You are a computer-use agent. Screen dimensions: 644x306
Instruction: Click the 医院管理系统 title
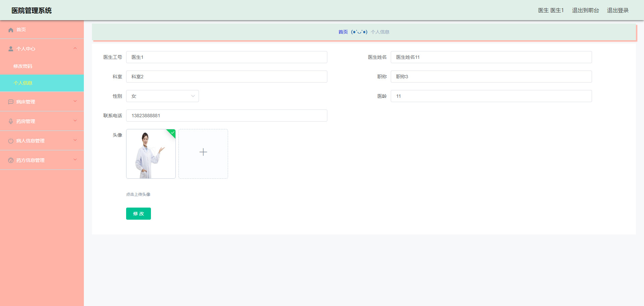click(x=32, y=10)
